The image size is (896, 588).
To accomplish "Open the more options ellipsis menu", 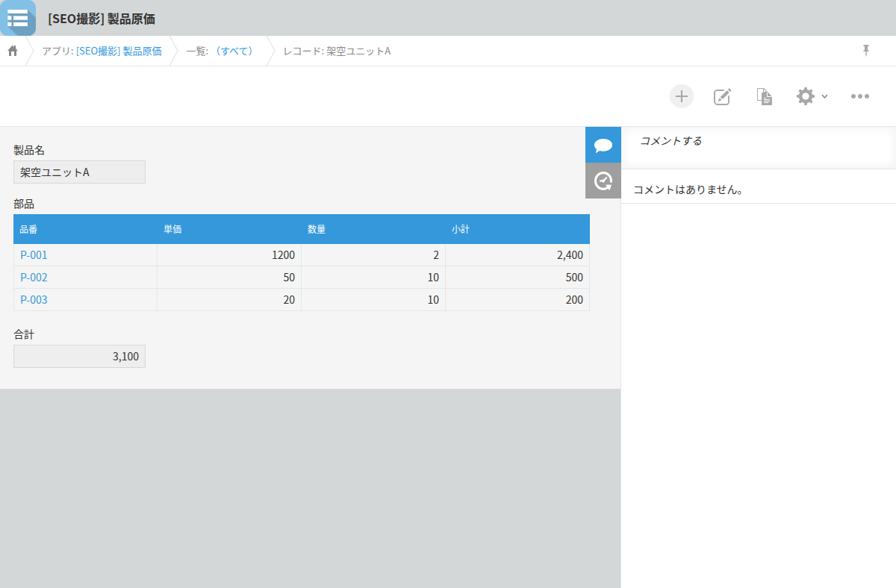I will (860, 96).
